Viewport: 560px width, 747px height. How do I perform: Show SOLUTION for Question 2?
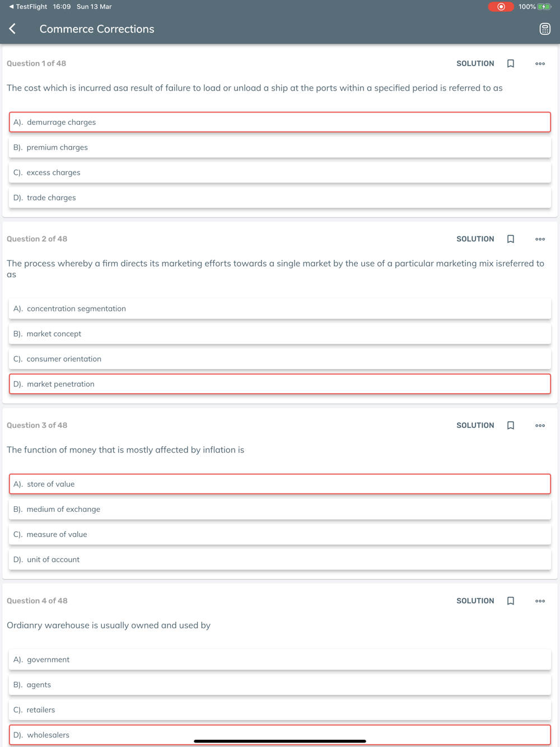475,239
